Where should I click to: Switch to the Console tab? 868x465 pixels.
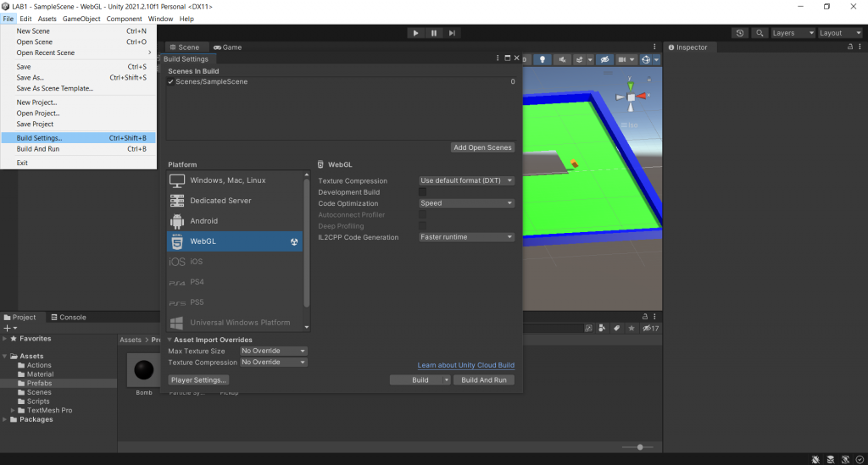pyautogui.click(x=69, y=318)
